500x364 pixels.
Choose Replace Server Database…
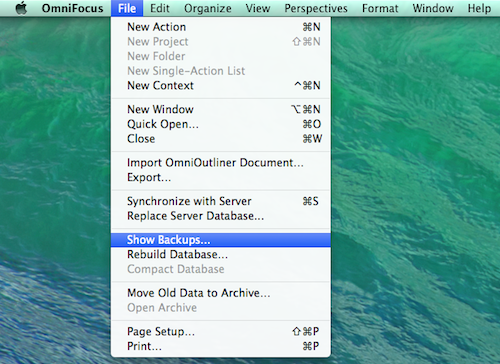221,216
